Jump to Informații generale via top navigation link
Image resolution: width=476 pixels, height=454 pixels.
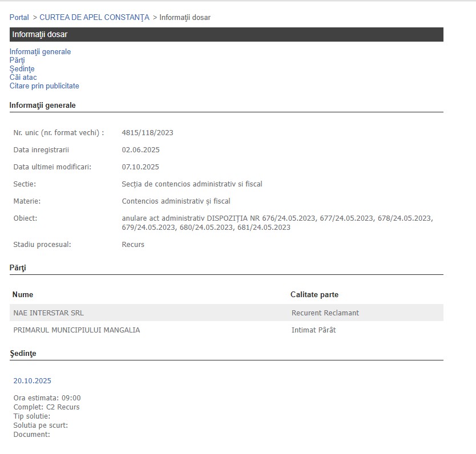40,52
